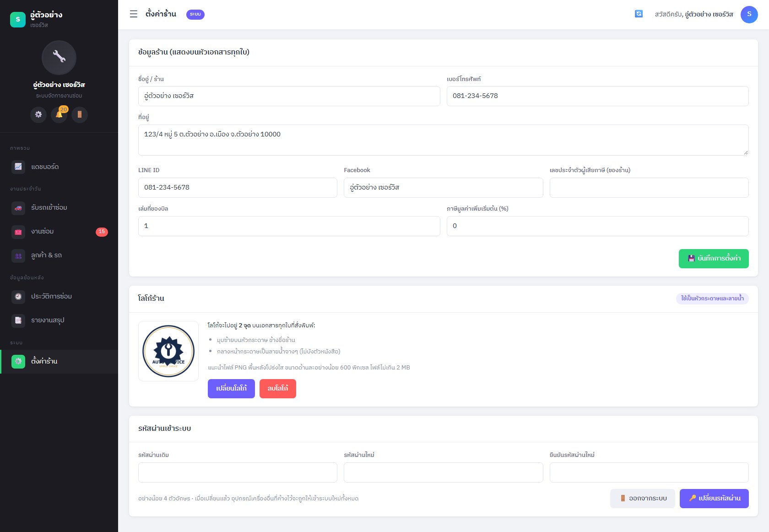
Task: Click the ใช้เป็นหัวกระดาษและลายน้ำ tag
Action: click(712, 299)
